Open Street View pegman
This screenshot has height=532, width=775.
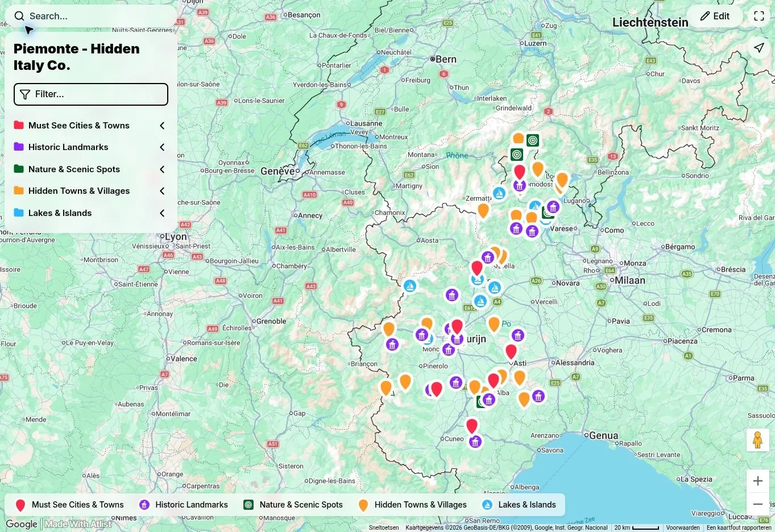[757, 440]
